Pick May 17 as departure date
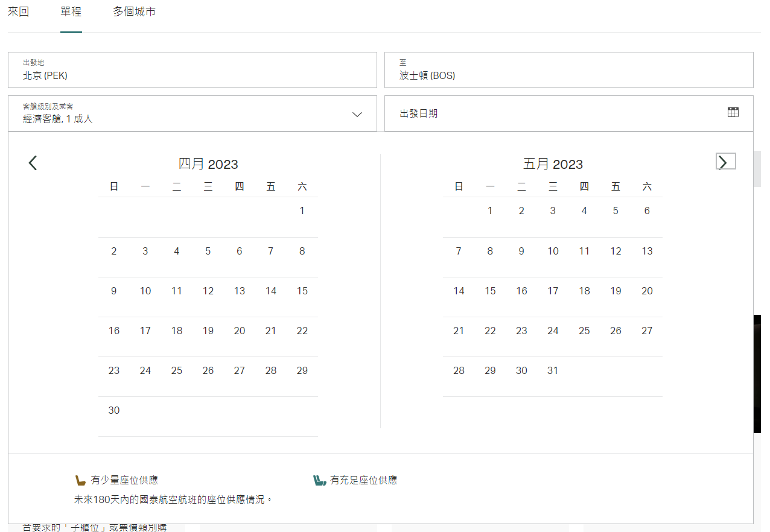The height and width of the screenshot is (532, 770). click(x=553, y=291)
